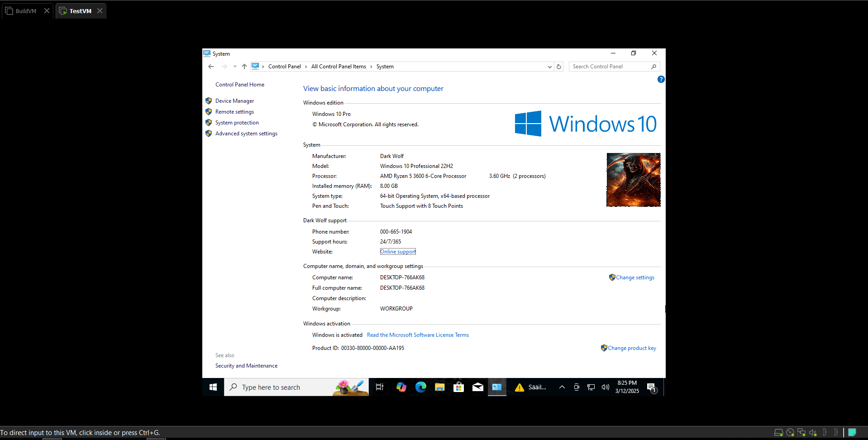
Task: Click System breadcrumb in address bar
Action: point(385,67)
